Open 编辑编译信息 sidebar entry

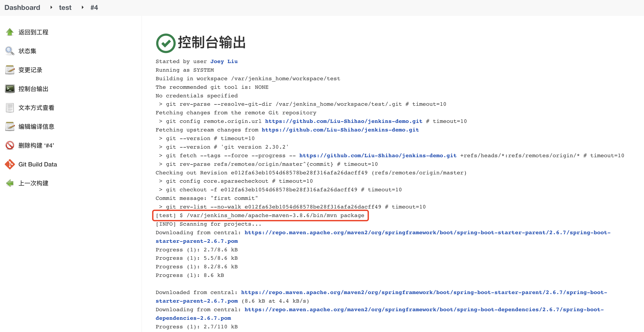pyautogui.click(x=36, y=127)
